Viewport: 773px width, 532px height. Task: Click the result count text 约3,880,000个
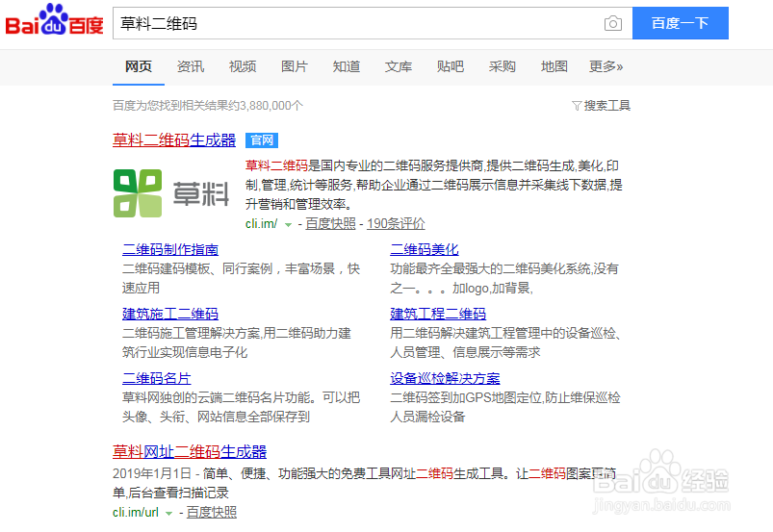click(x=266, y=106)
